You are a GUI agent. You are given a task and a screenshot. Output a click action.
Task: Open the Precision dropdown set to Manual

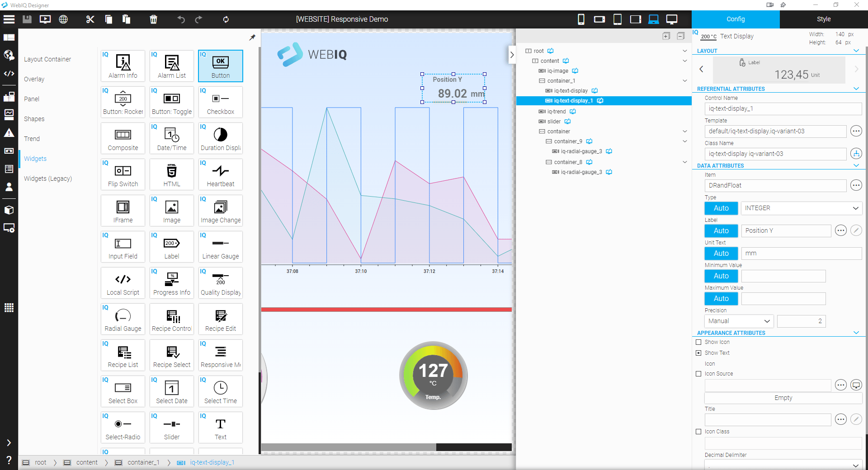coord(739,321)
